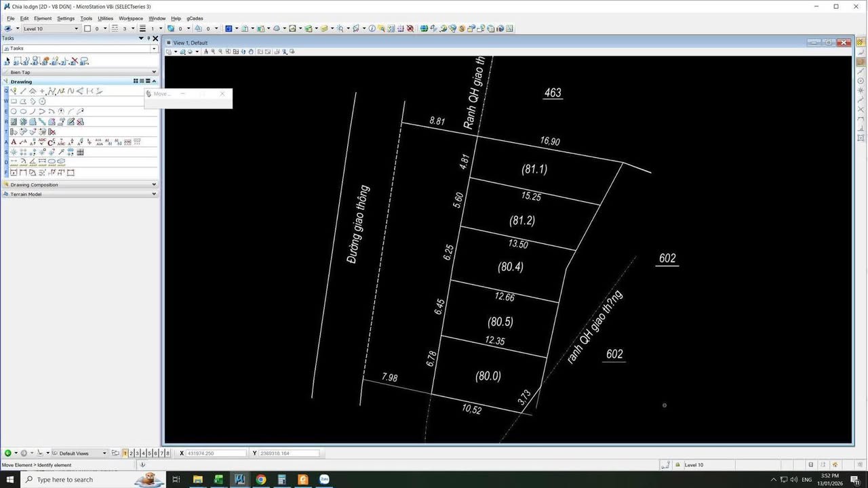The image size is (868, 488).
Task: Toggle view 5 on in the status bar
Action: click(x=149, y=453)
